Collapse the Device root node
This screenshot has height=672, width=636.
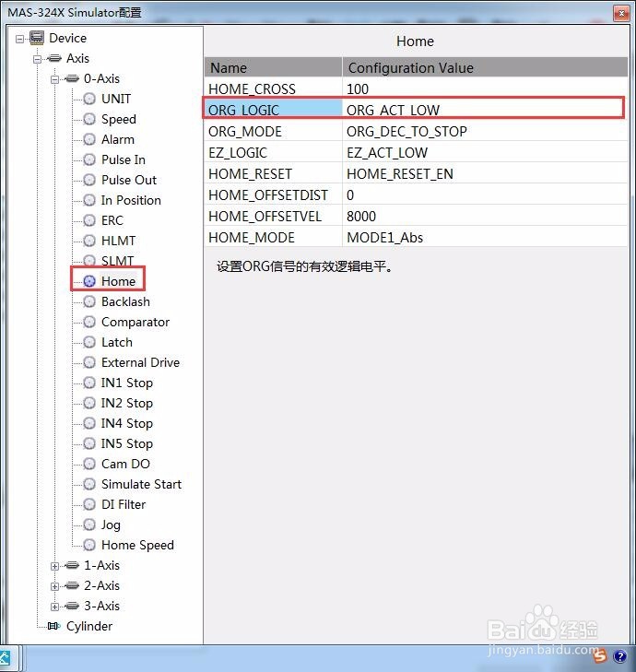(19, 39)
